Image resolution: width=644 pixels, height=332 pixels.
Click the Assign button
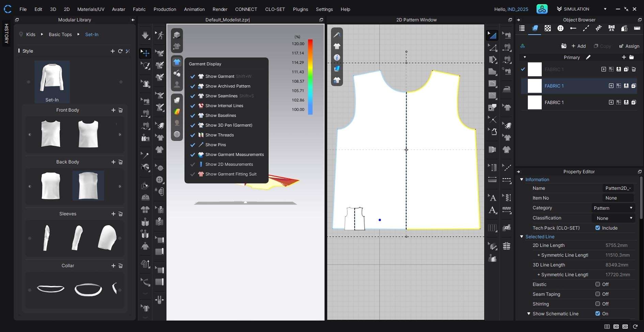coord(629,46)
